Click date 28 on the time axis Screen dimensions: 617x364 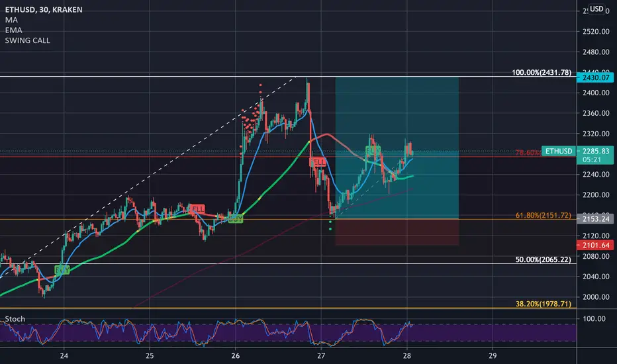pos(407,356)
